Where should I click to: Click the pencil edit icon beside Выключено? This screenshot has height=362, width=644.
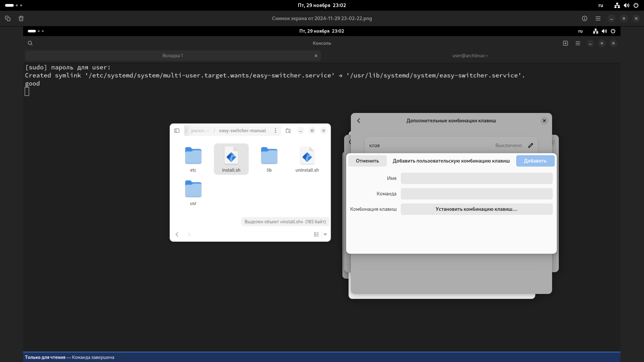(531, 145)
